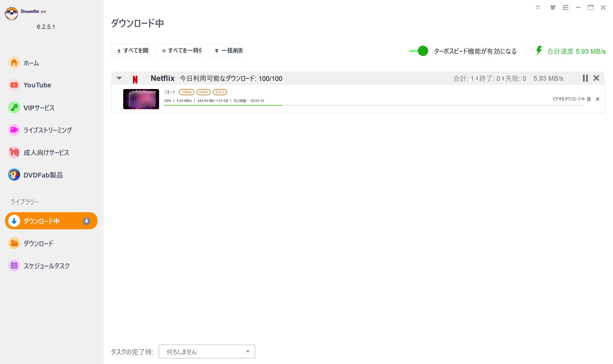This screenshot has height=364, width=613.
Task: Click ビデオをダウンロード中 status text
Action: (x=568, y=99)
